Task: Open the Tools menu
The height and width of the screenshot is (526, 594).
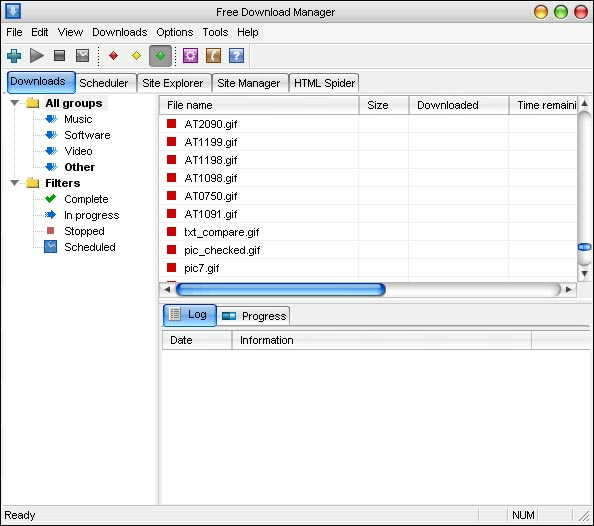Action: click(x=215, y=32)
